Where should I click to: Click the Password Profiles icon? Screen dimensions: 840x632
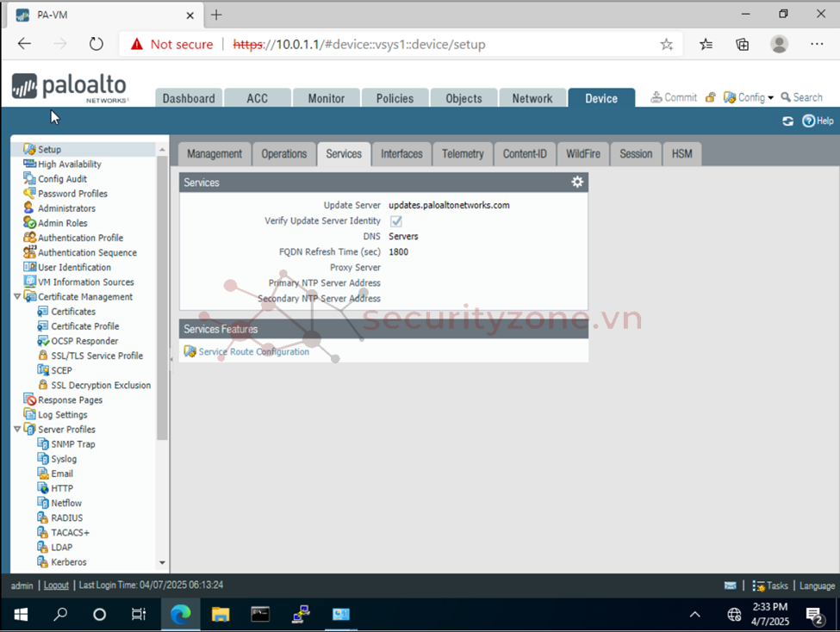pos(29,193)
